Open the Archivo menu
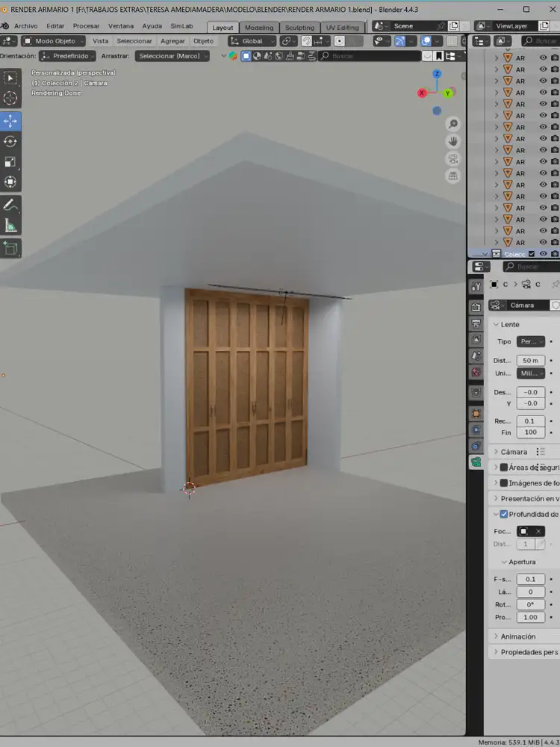Screen dimensions: 560x747 (25, 26)
